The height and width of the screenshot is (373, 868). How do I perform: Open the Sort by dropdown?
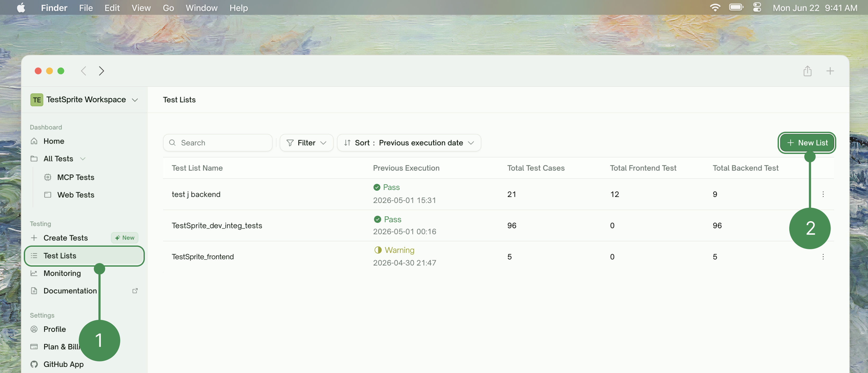(x=409, y=143)
